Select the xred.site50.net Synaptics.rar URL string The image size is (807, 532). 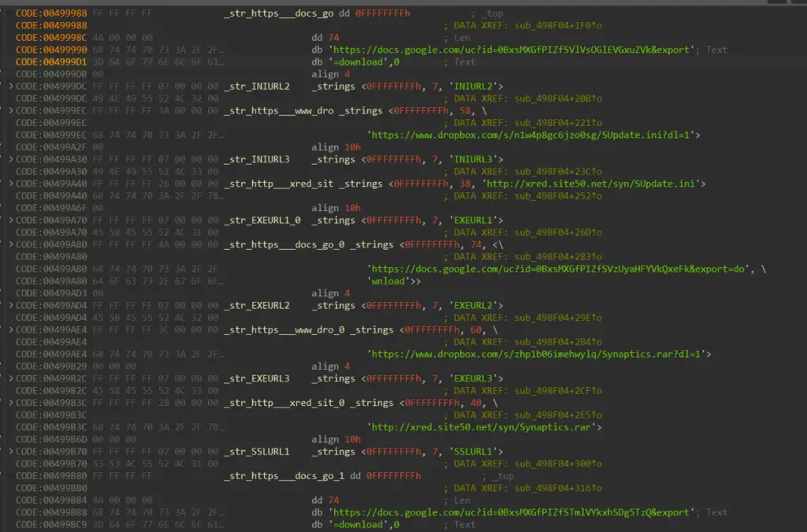tap(482, 427)
